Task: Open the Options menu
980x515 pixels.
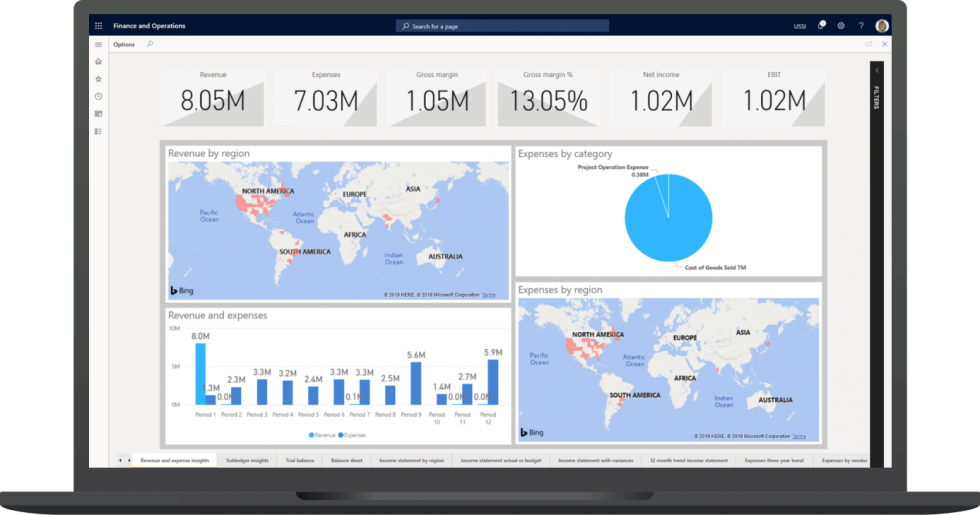Action: click(124, 45)
